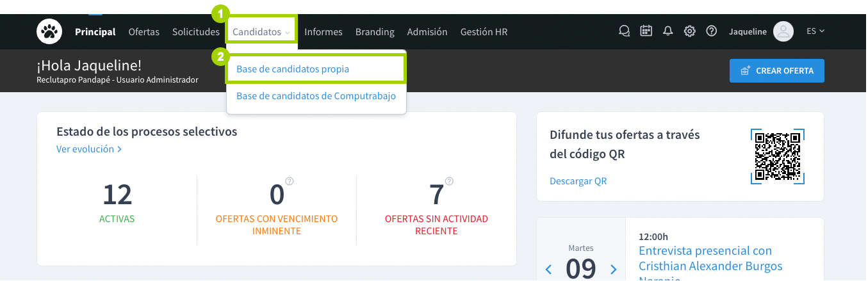Expand the Candidatos dropdown menu
868x281 pixels.
click(261, 32)
